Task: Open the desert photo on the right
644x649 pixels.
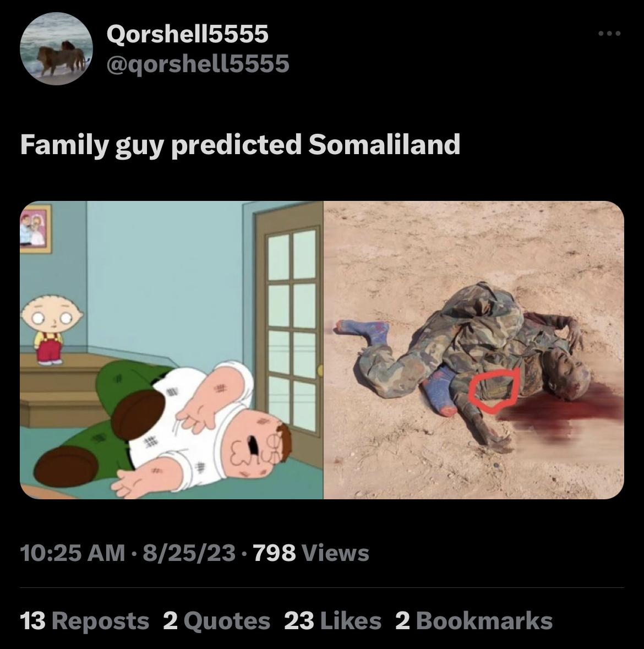Action: point(473,350)
